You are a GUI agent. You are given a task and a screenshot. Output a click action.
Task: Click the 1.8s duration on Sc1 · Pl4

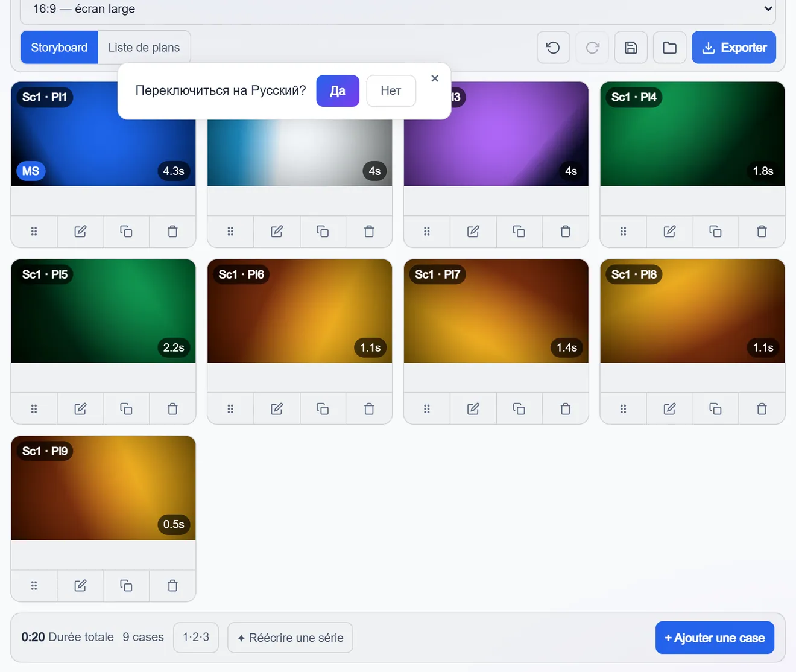(x=763, y=171)
